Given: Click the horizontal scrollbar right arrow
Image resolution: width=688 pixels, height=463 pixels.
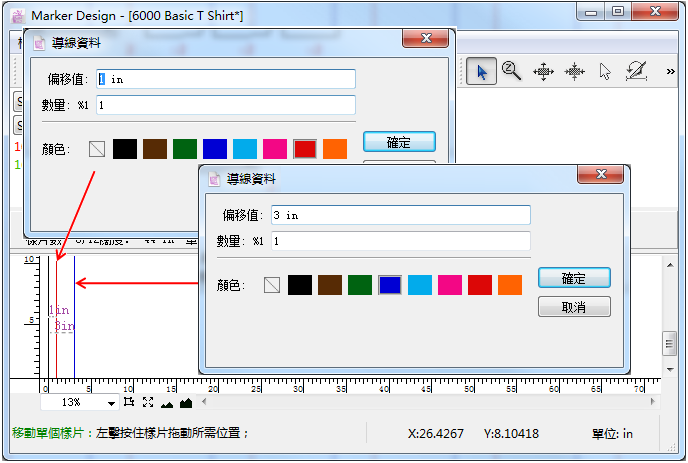Looking at the screenshot, I should [652, 401].
